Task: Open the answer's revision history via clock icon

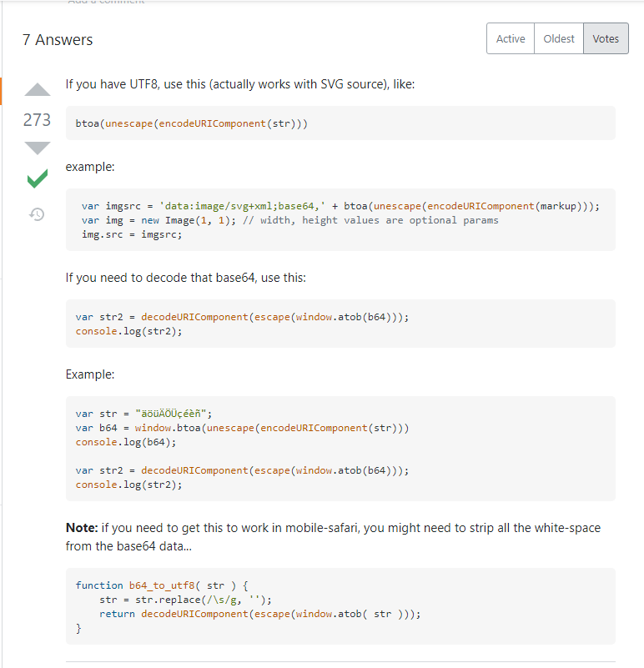Action: [x=37, y=214]
